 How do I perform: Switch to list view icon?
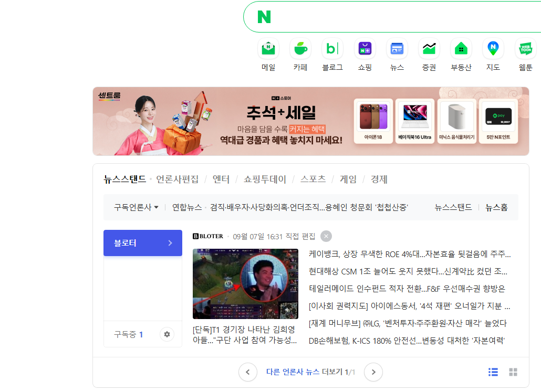pyautogui.click(x=493, y=372)
